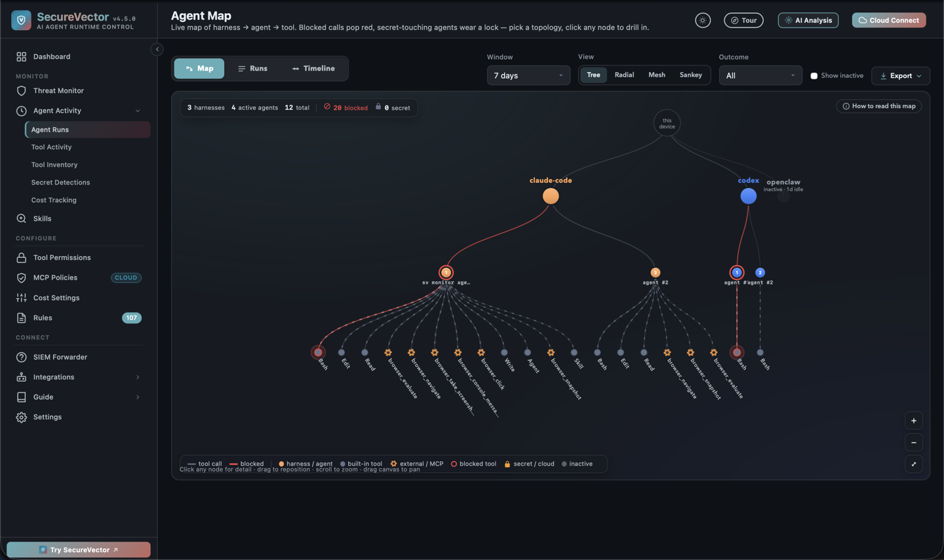
Task: Open AI Analysis
Action: [x=808, y=20]
